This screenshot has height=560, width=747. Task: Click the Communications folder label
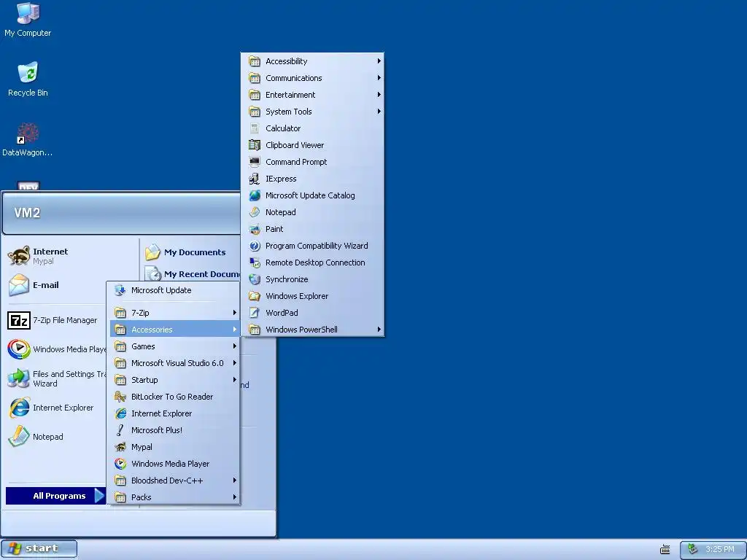point(294,78)
